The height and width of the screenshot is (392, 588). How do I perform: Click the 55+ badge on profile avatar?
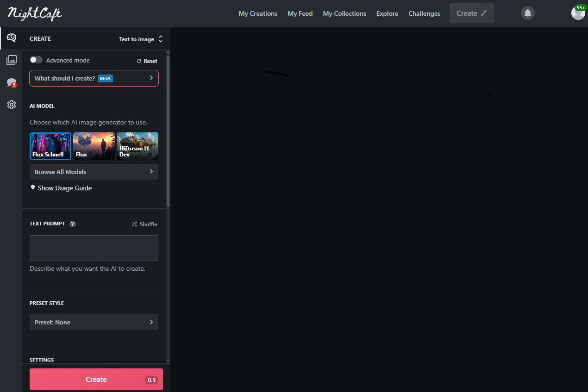click(x=580, y=7)
